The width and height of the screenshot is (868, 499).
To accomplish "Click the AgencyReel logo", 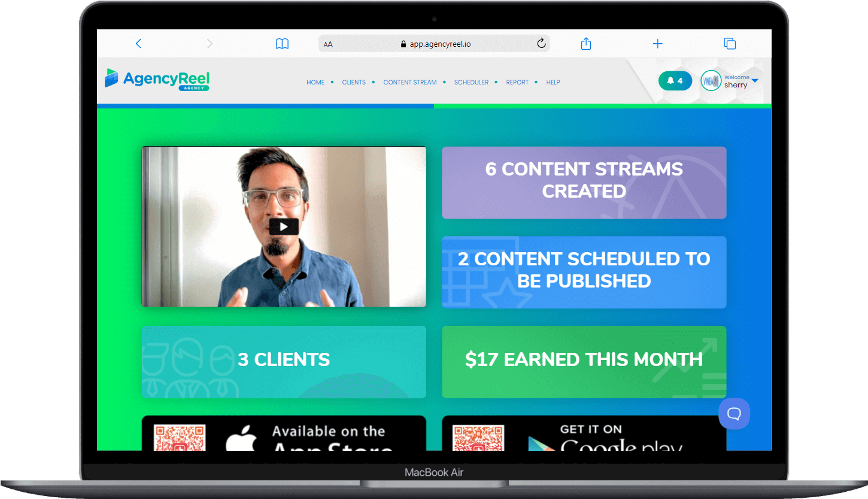I will pyautogui.click(x=157, y=78).
